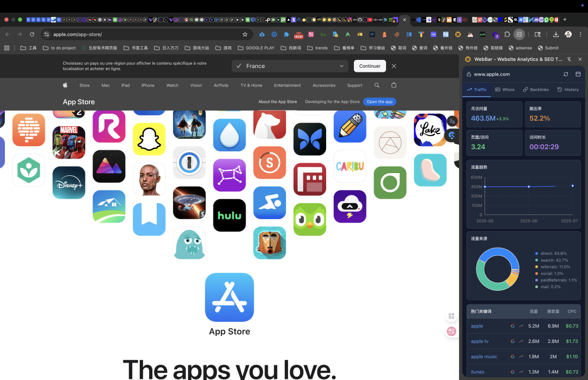588x380 pixels.
Task: Open About the App Store link
Action: pos(278,102)
